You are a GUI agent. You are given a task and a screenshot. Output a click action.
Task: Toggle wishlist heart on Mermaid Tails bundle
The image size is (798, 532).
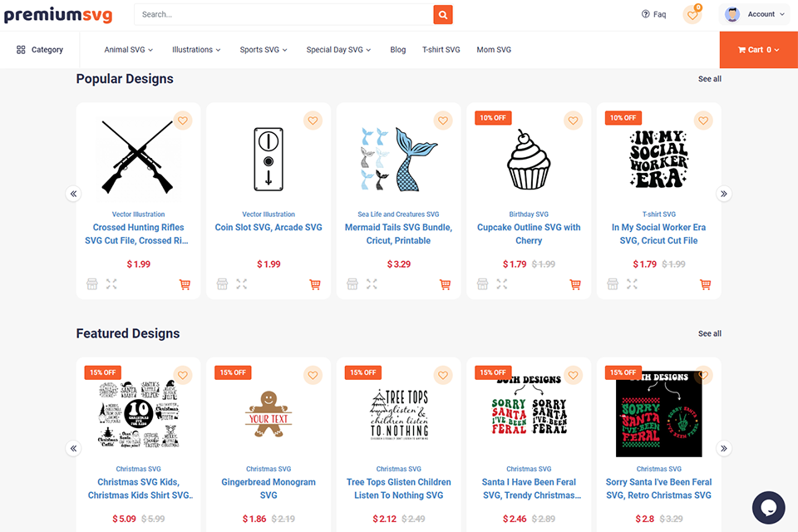coord(443,121)
